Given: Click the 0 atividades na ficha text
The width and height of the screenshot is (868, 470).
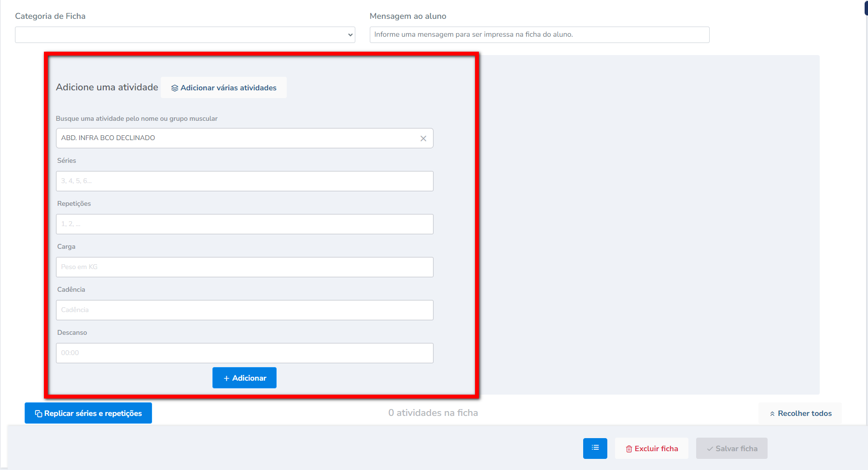Looking at the screenshot, I should tap(433, 413).
